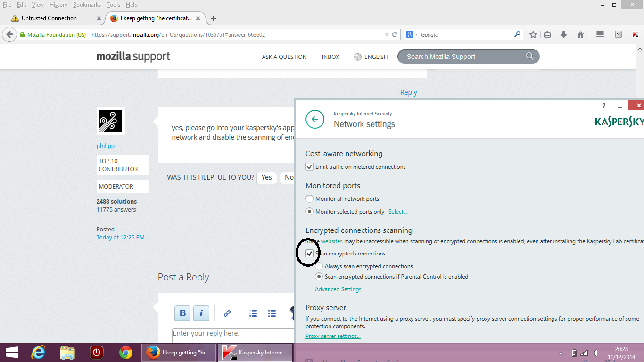Show the Firefox bookmarks list icon
Screen dimensions: 644x362
coord(547,34)
